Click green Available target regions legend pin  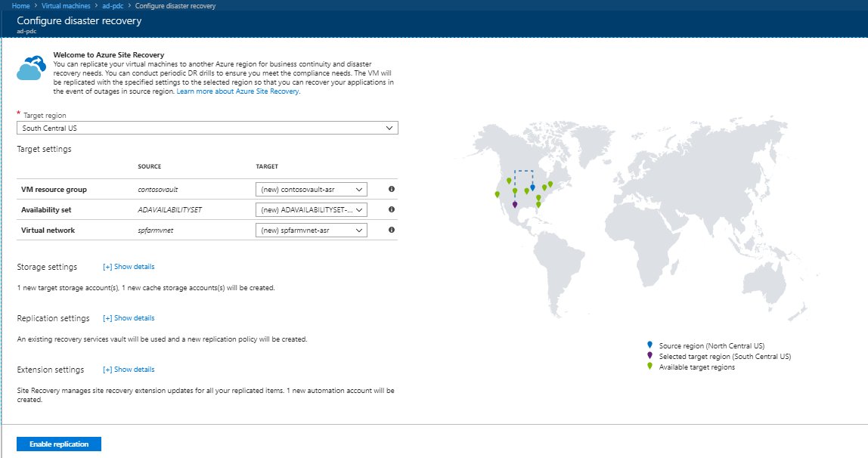tap(650, 366)
